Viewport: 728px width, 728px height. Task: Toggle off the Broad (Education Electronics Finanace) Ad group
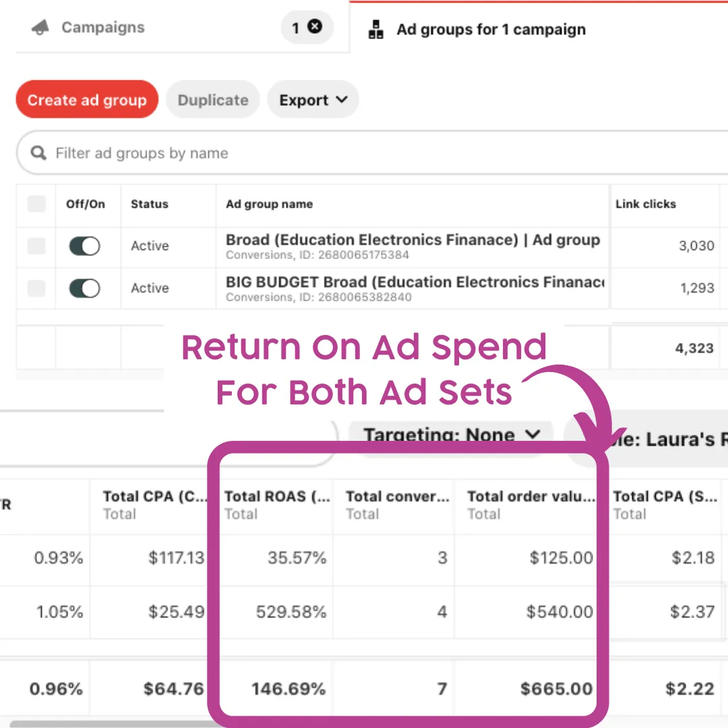(x=84, y=246)
